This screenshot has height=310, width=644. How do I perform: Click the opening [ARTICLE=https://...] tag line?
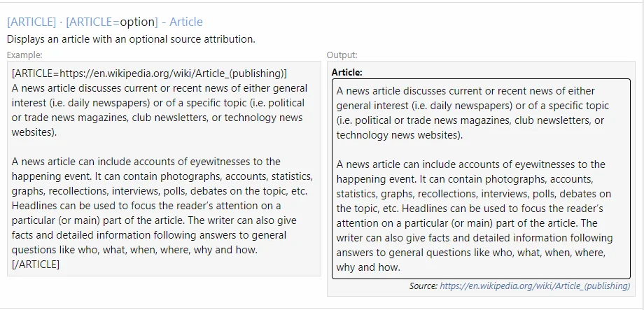click(149, 73)
